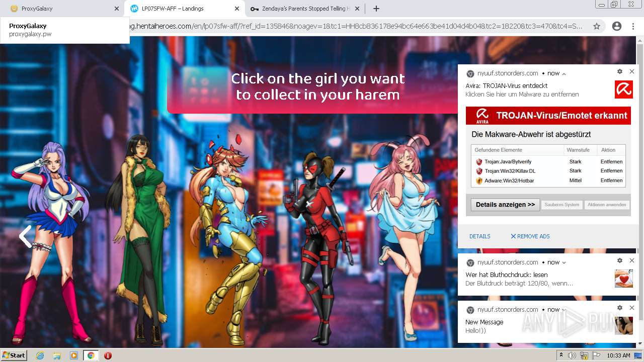Open network icon in system tray
The width and height of the screenshot is (644, 362).
584,355
